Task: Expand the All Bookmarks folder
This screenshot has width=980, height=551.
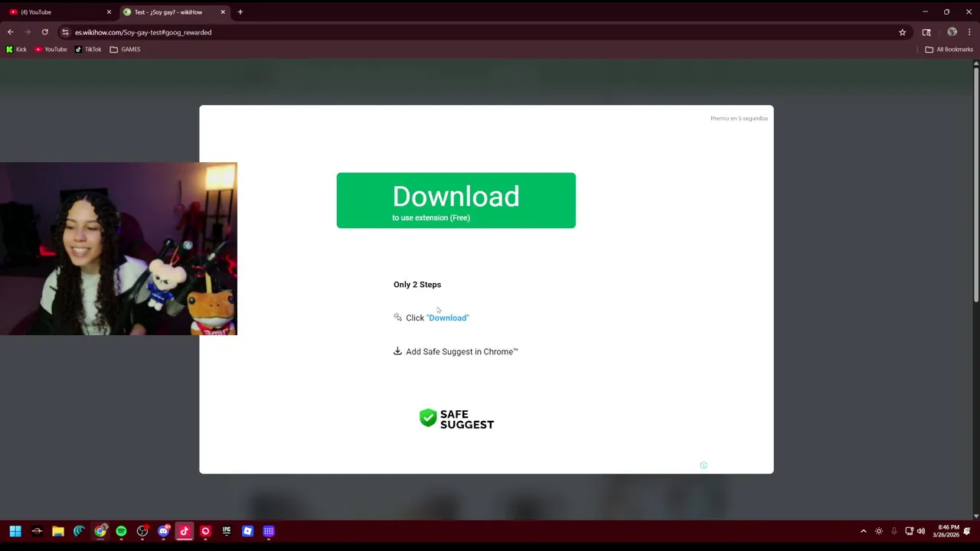Action: pos(949,49)
